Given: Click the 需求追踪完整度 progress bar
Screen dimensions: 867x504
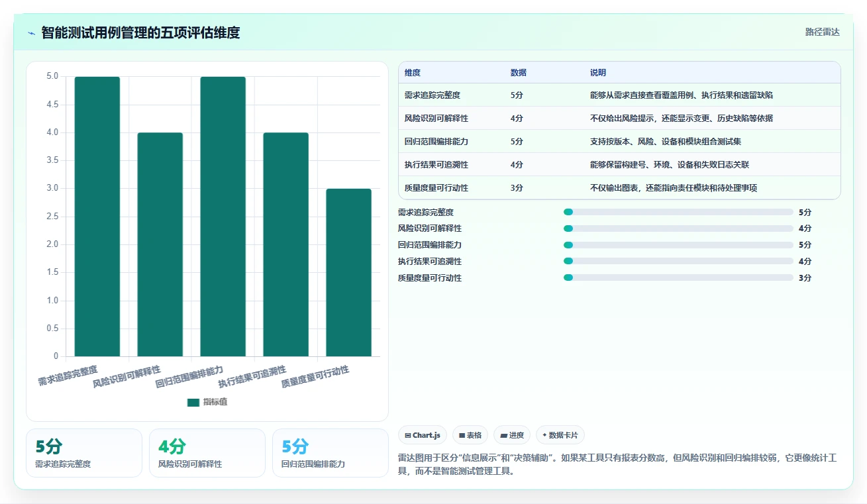Looking at the screenshot, I should pyautogui.click(x=678, y=212).
